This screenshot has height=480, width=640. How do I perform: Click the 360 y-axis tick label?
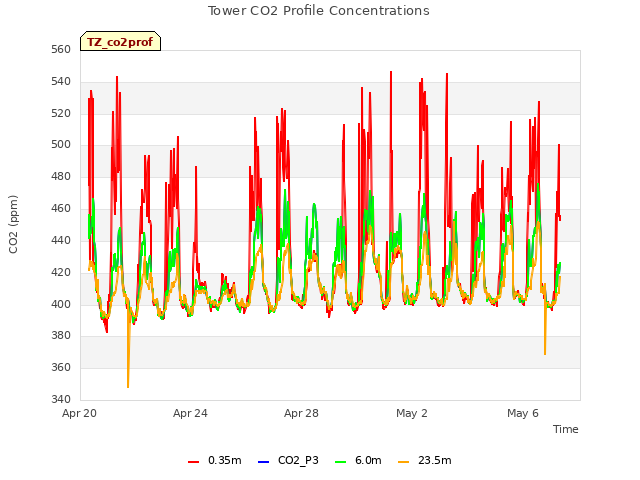pyautogui.click(x=61, y=367)
